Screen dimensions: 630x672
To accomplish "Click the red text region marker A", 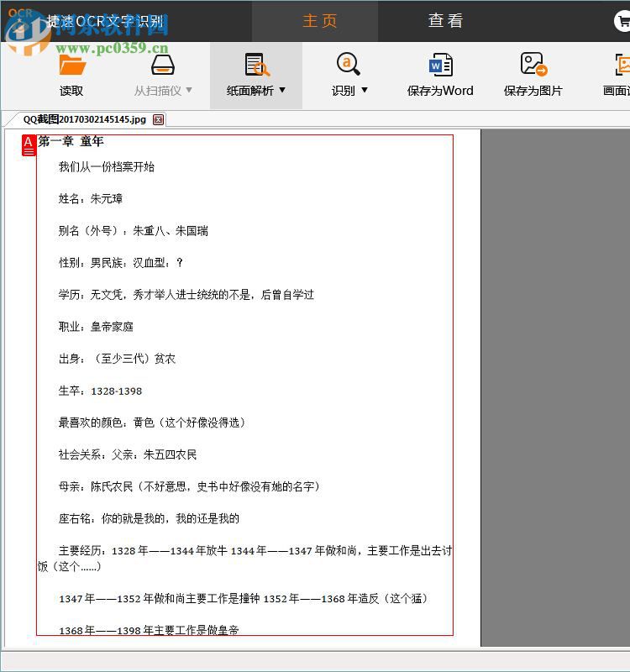I will pos(29,145).
